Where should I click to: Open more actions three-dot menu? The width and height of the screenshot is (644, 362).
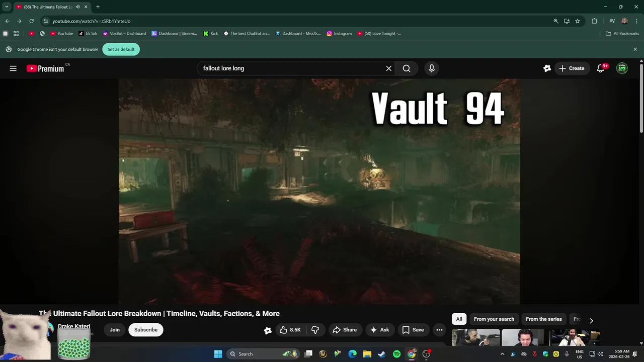tap(439, 330)
